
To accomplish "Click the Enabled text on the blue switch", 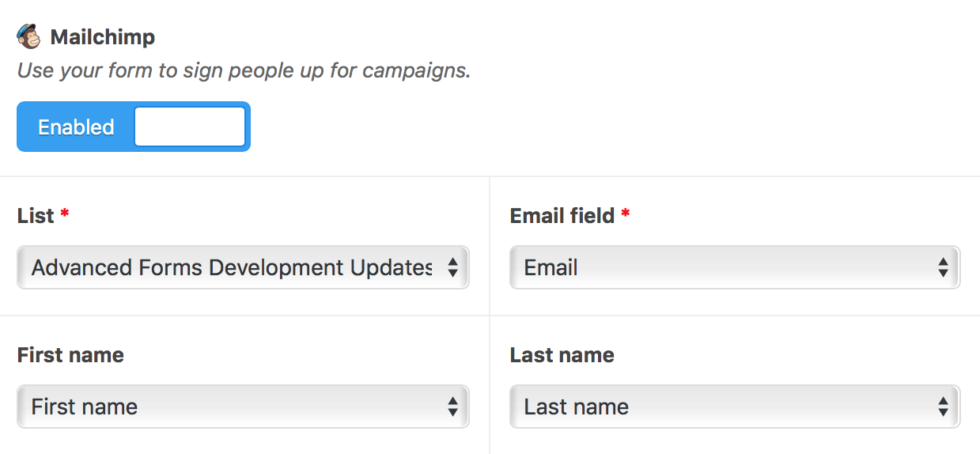I will click(x=76, y=127).
